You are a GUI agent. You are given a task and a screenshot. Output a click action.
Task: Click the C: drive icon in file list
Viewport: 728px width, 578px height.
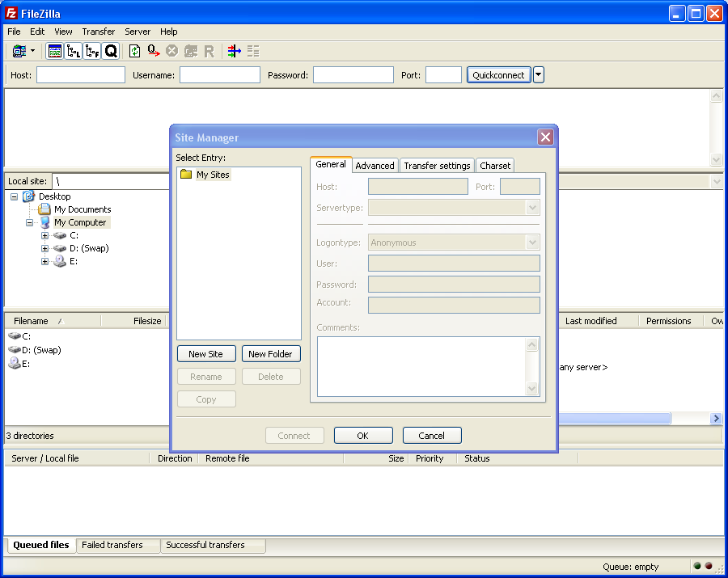click(x=15, y=335)
